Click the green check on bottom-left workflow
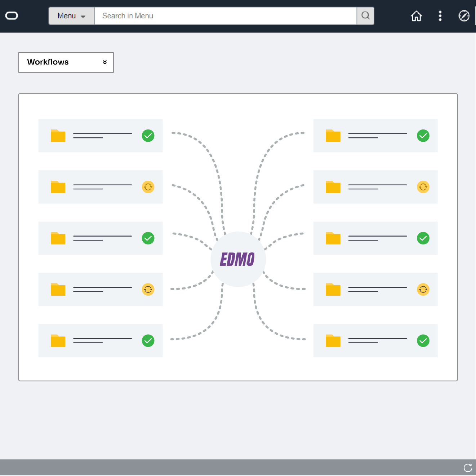Image resolution: width=476 pixels, height=476 pixels. 148,340
